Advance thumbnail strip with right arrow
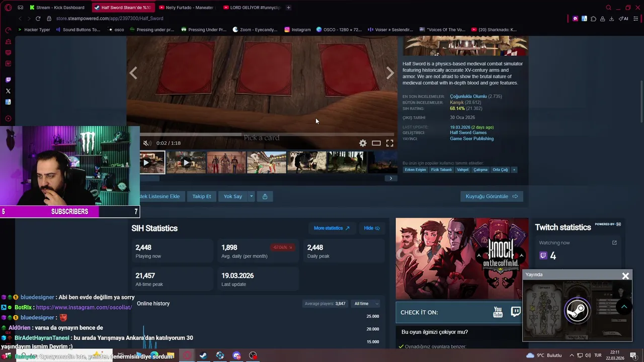 391,178
